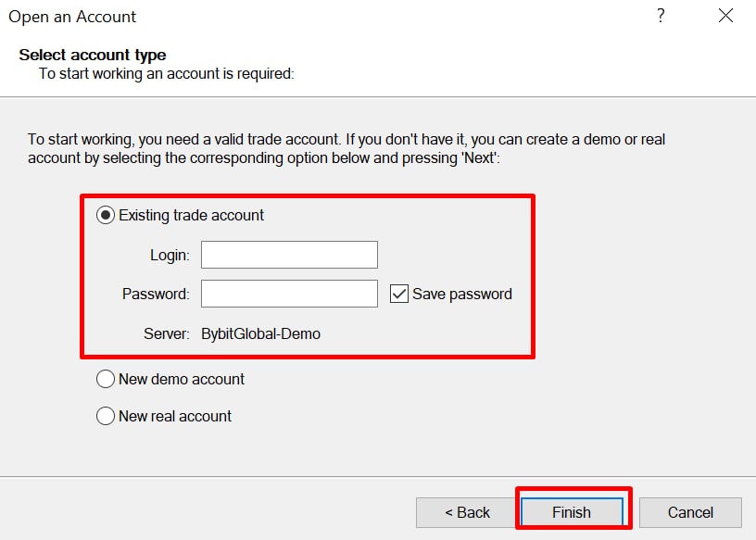Close the Open an Account dialog
756x540 pixels.
pyautogui.click(x=725, y=16)
